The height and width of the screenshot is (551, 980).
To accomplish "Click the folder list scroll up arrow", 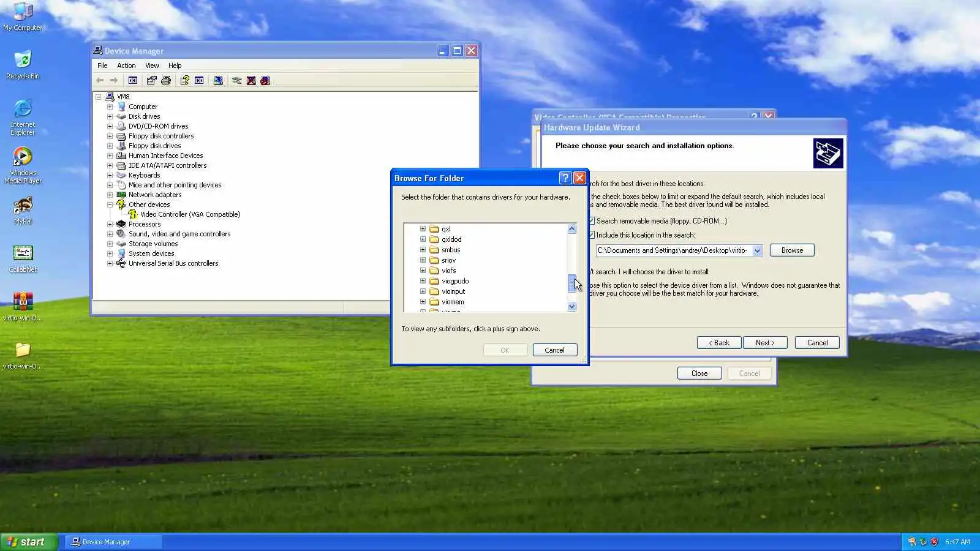I will pos(571,229).
